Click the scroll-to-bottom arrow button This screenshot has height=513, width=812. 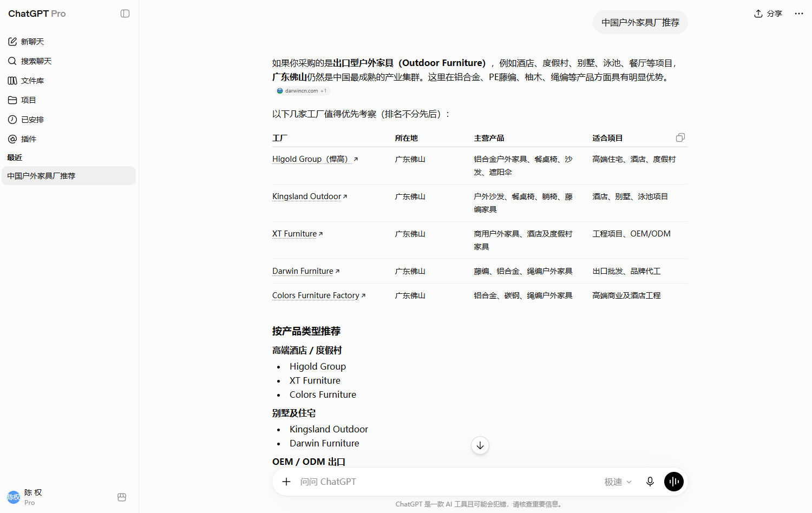pos(480,445)
